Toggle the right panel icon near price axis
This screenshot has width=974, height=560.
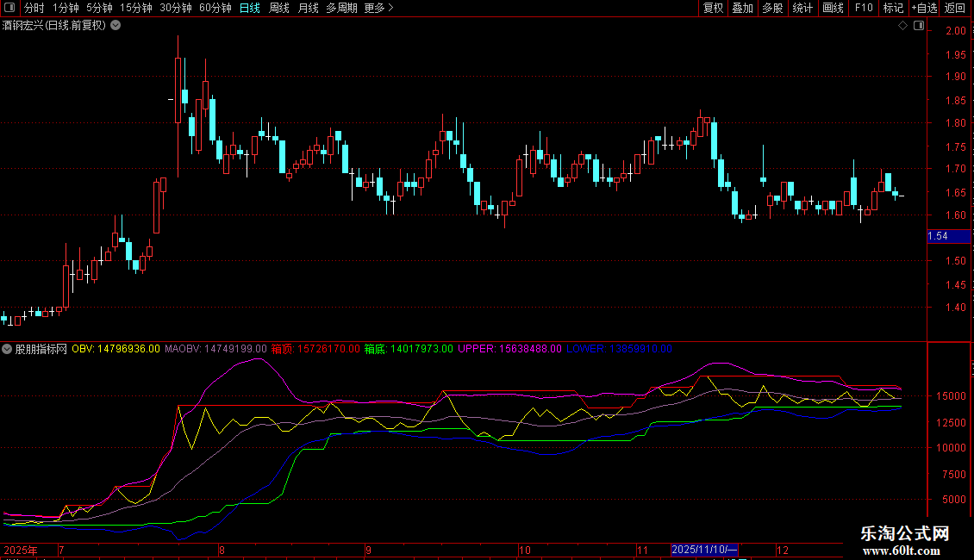click(917, 26)
